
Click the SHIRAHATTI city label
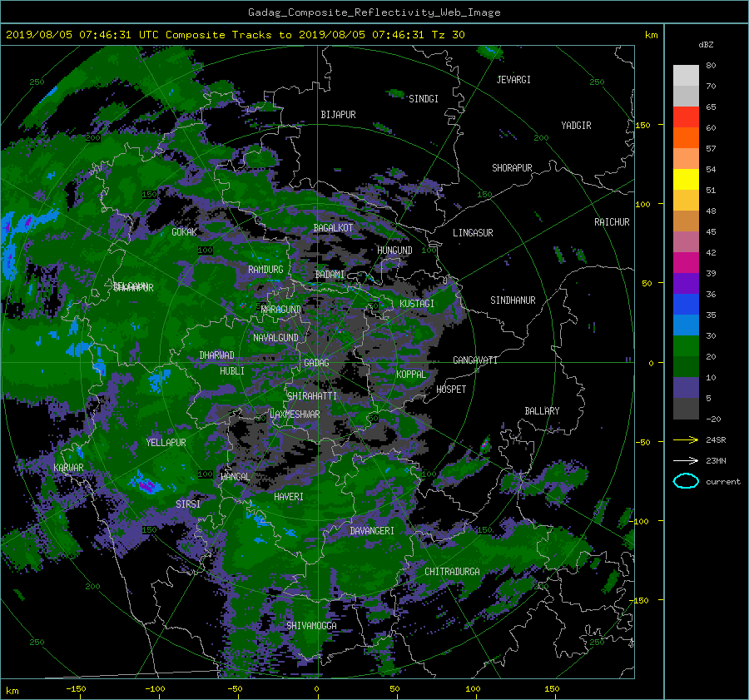(x=312, y=396)
